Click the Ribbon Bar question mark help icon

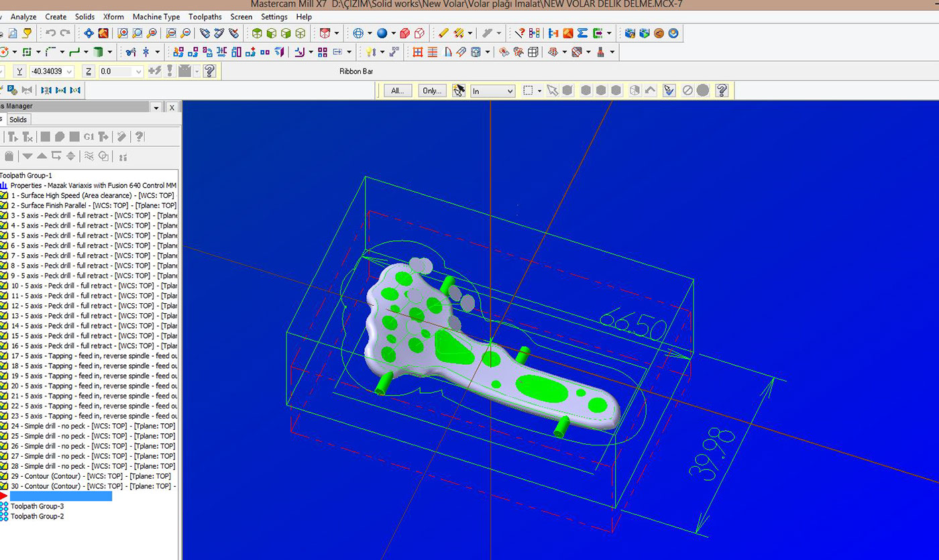pyautogui.click(x=209, y=71)
